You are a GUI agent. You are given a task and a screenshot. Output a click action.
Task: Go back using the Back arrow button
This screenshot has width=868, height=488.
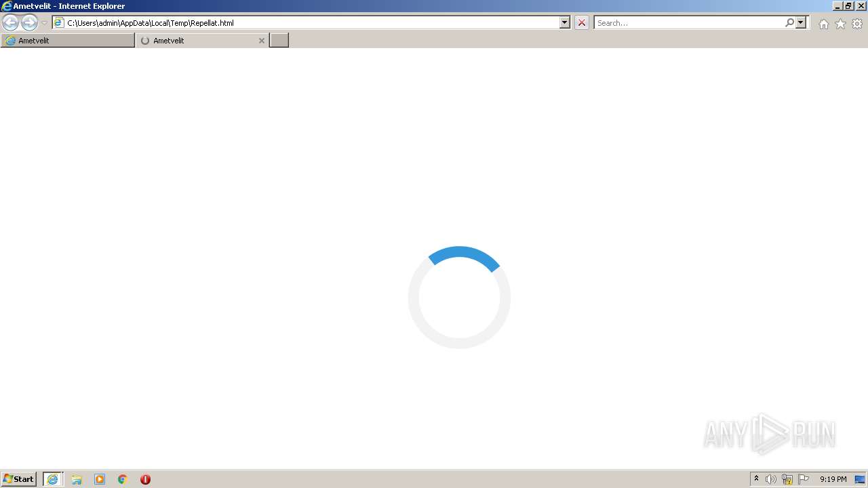[10, 23]
